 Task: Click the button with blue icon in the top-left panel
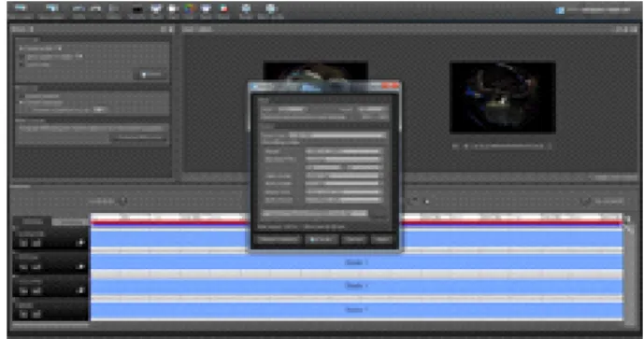[x=150, y=75]
